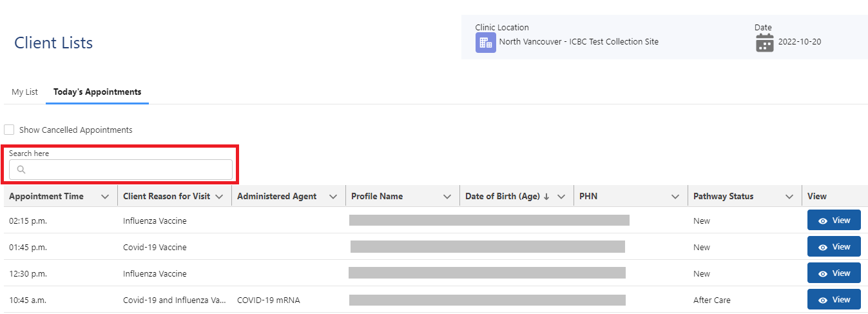Click North Vancouver - ICBC Test Collection Site text

point(579,42)
